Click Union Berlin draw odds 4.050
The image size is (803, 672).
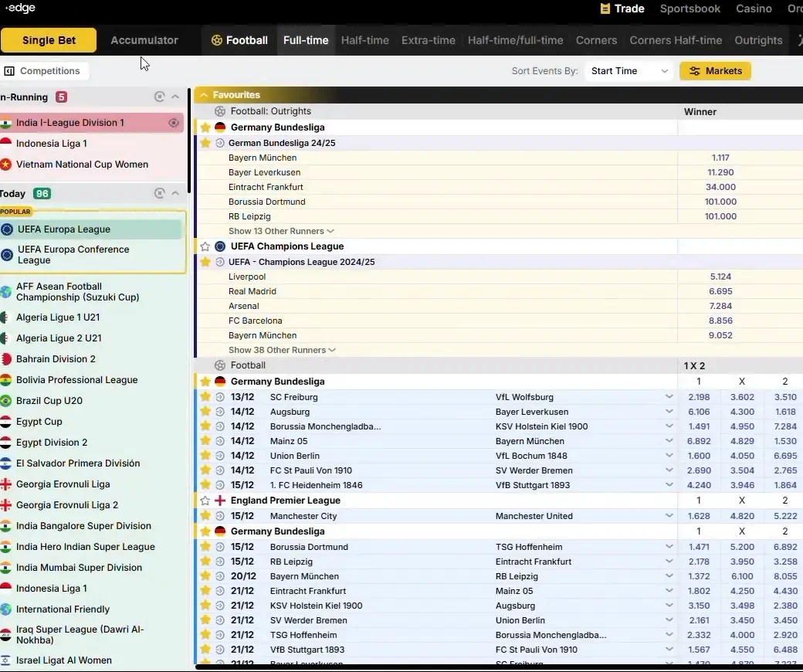tap(741, 456)
